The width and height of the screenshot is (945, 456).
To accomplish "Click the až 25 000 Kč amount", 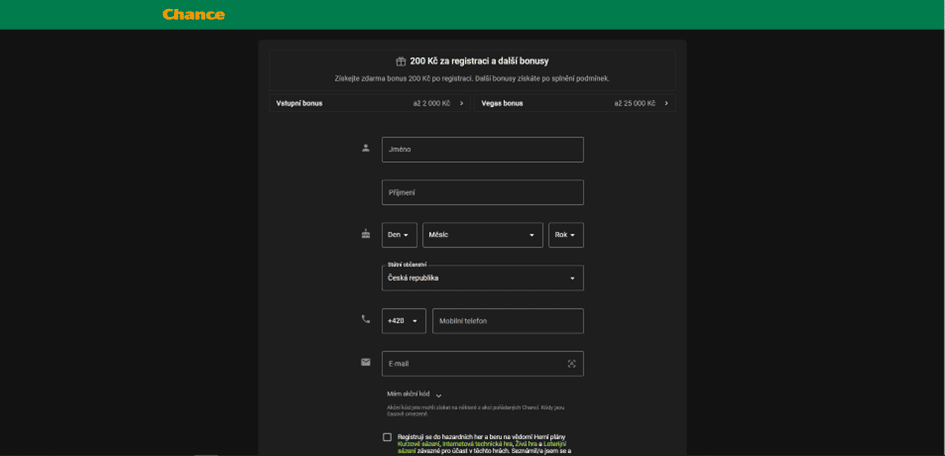I will (x=635, y=104).
